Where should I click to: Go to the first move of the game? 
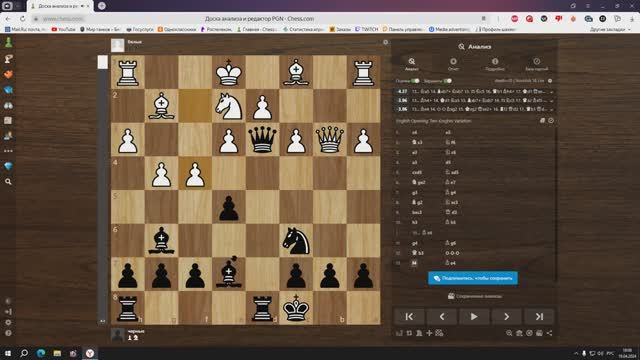(409, 317)
